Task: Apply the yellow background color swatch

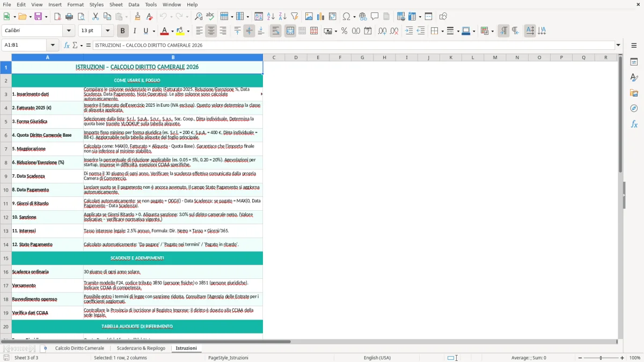Action: [180, 31]
